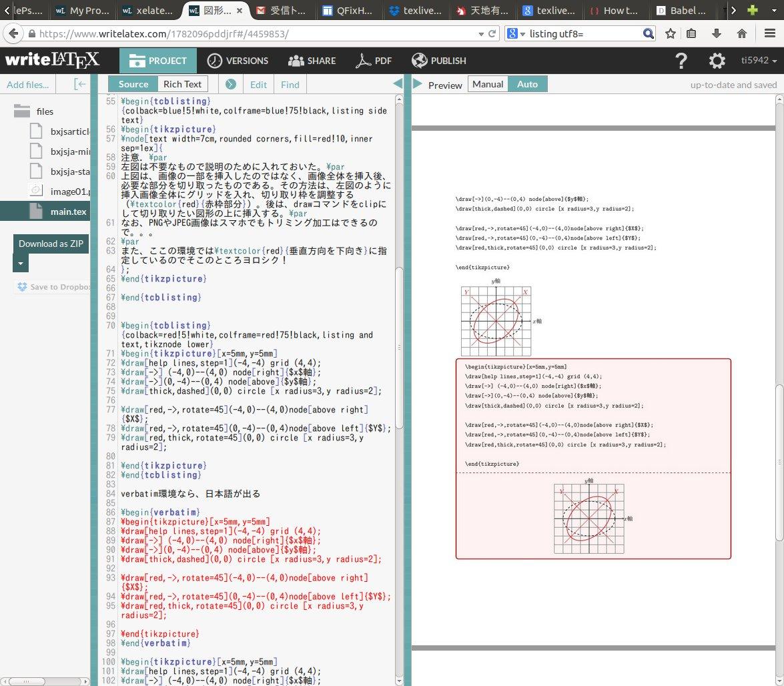This screenshot has width=784, height=686.
Task: Click source line 84 verbatim text
Action: (x=191, y=494)
